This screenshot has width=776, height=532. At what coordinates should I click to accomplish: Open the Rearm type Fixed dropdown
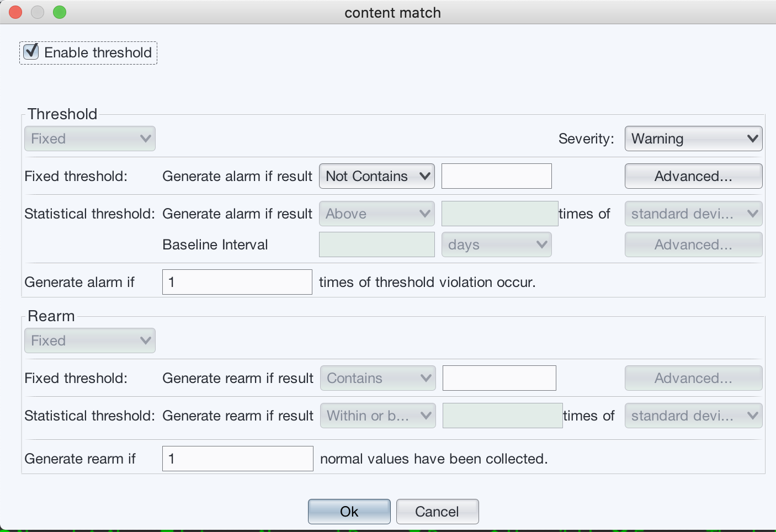89,341
